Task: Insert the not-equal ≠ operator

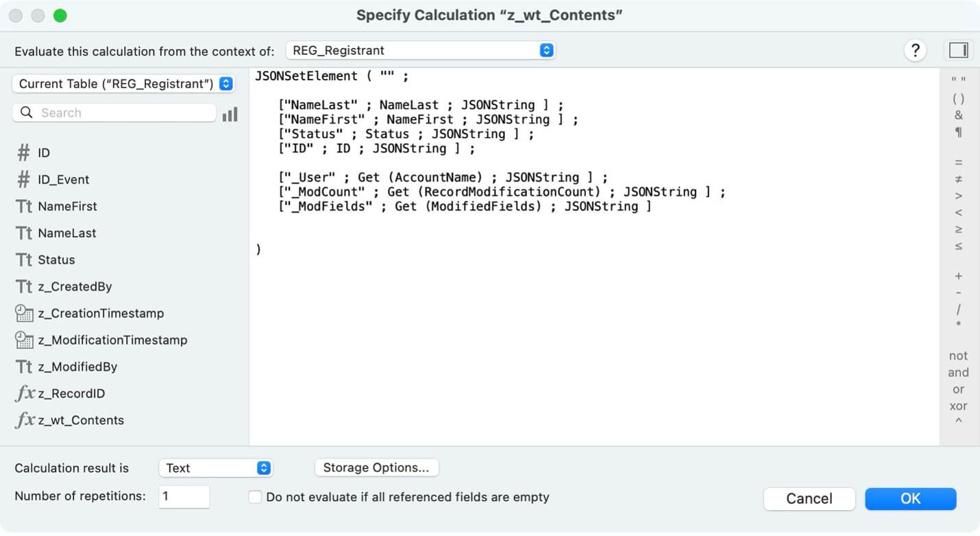Action: 958,180
